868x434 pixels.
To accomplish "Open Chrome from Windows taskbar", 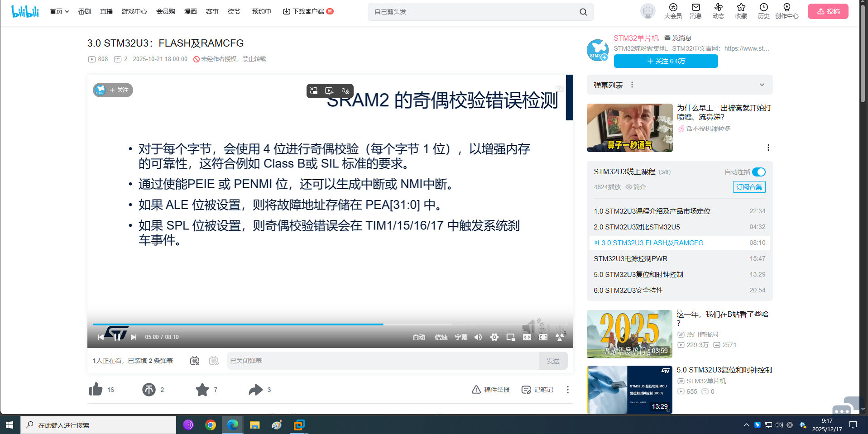I will [210, 425].
